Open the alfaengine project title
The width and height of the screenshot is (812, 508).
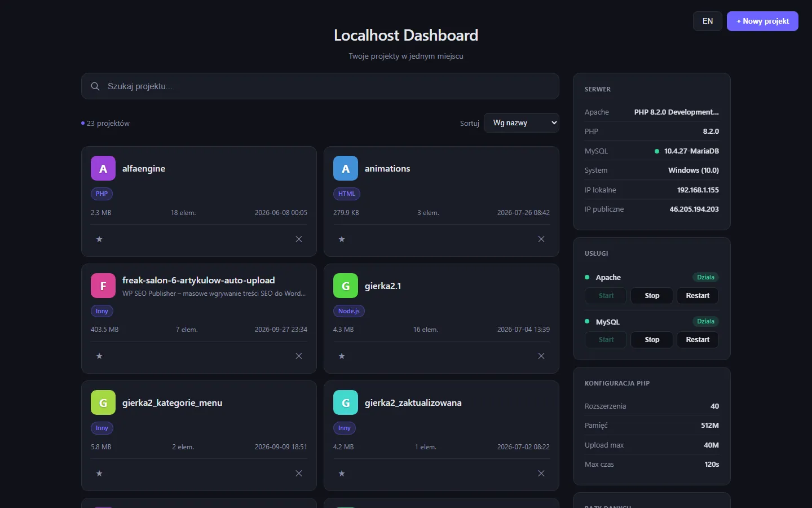(x=144, y=168)
